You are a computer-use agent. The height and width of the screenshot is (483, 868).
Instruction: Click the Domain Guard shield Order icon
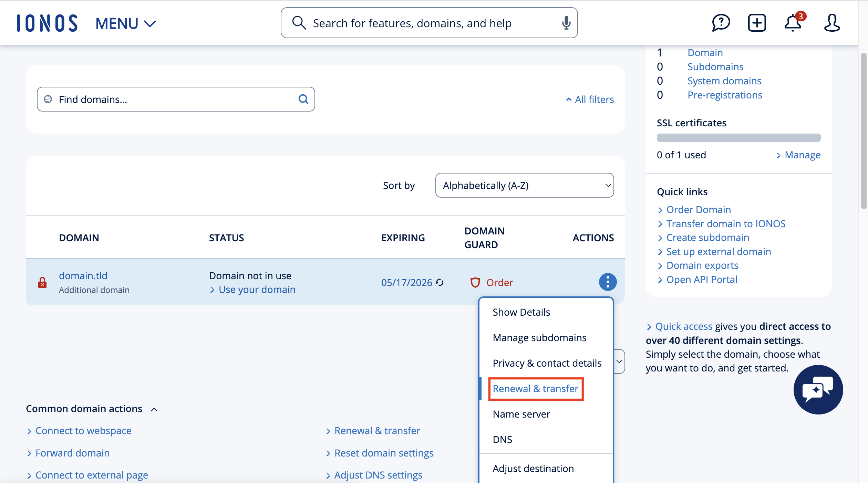click(476, 282)
